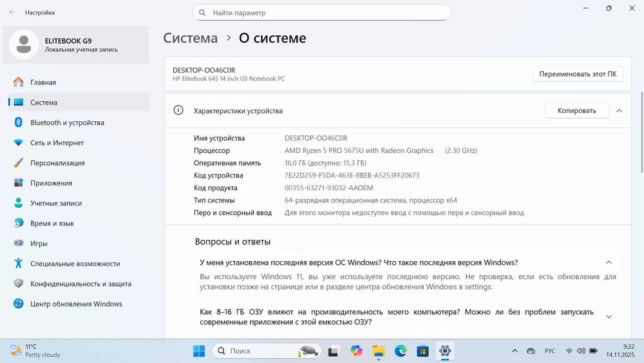The width and height of the screenshot is (644, 363).
Task: Open the weather widget showing 11°C
Action: pos(35,351)
